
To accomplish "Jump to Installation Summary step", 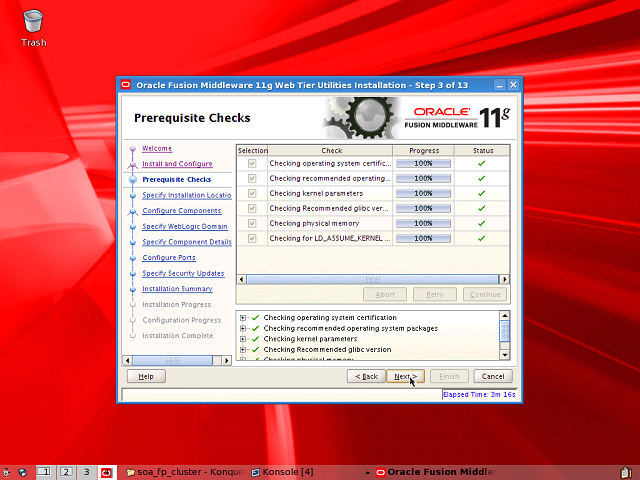I will [x=177, y=289].
